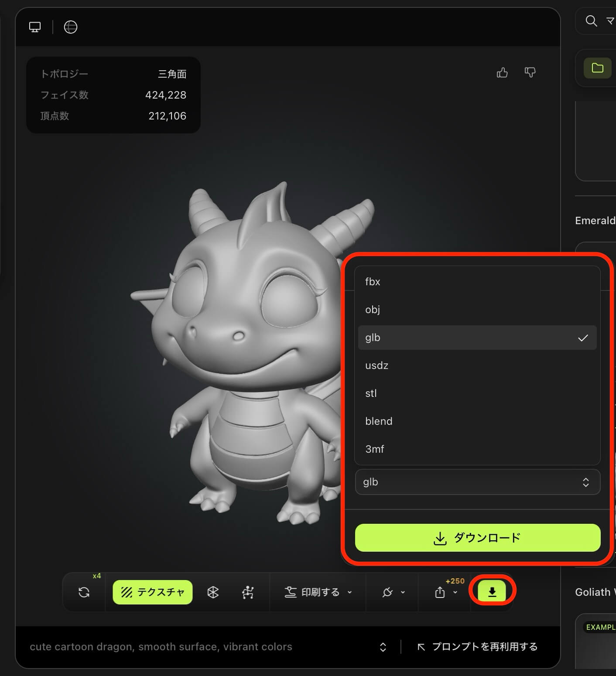Screen dimensions: 616x676
Task: Click the thumbs down icon
Action: 530,72
